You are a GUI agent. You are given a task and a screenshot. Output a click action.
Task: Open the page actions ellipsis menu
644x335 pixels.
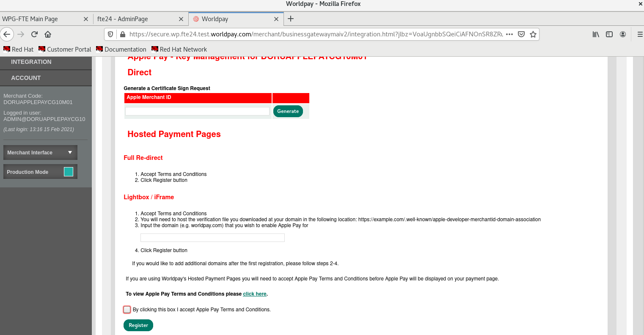(x=509, y=34)
